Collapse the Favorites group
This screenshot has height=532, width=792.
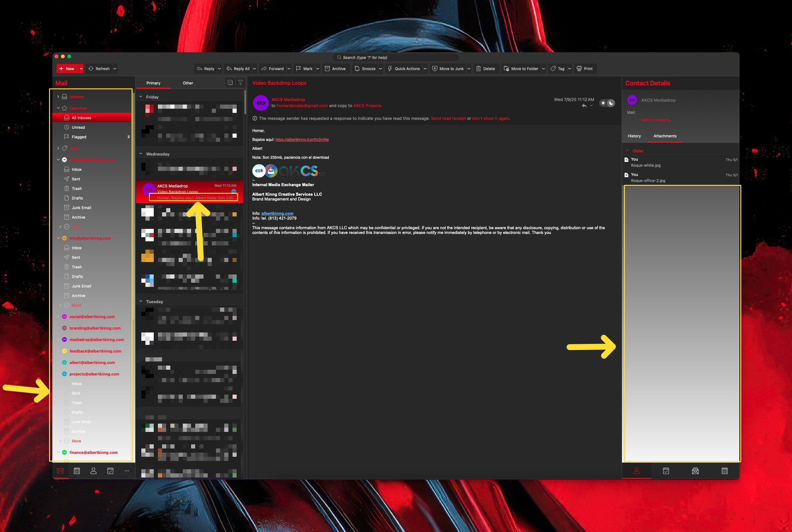pos(58,108)
